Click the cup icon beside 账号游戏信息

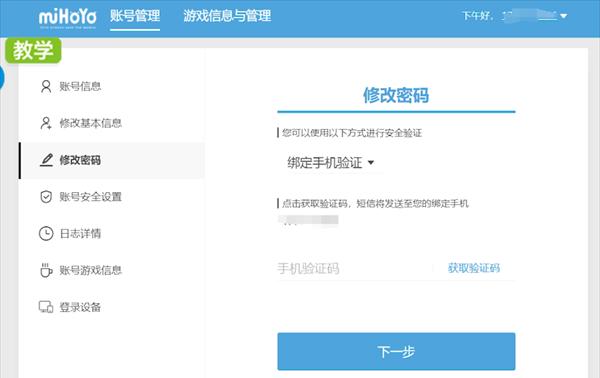pyautogui.click(x=46, y=270)
